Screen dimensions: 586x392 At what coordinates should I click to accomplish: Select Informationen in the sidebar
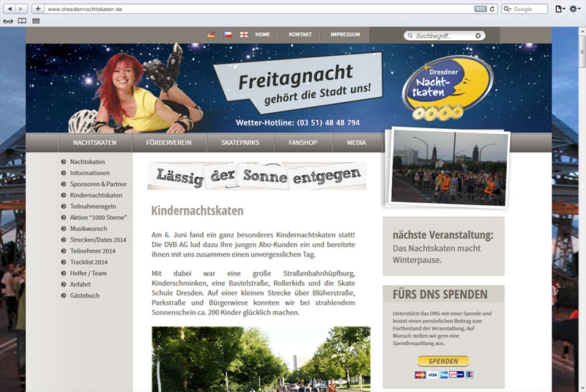coord(89,173)
